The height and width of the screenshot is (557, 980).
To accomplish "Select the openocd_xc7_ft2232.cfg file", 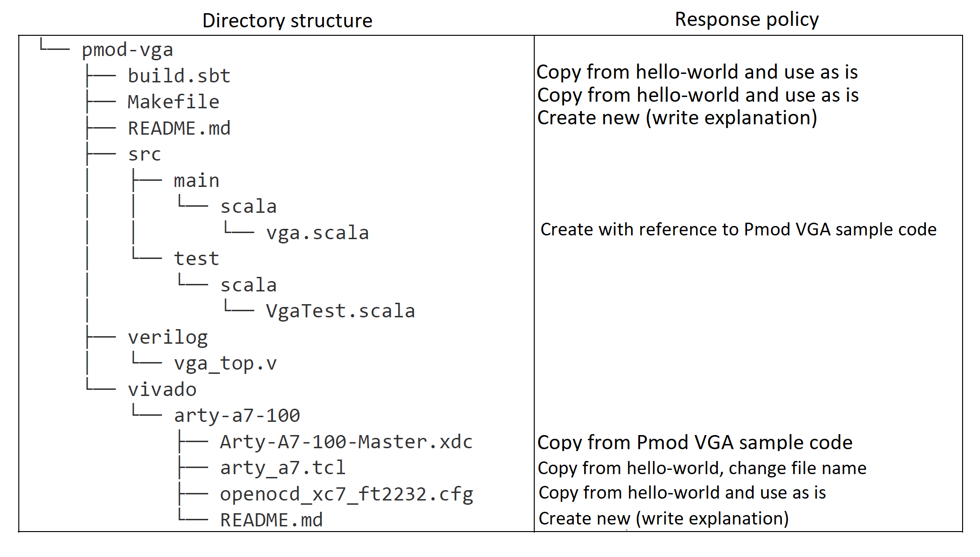I will [x=346, y=494].
